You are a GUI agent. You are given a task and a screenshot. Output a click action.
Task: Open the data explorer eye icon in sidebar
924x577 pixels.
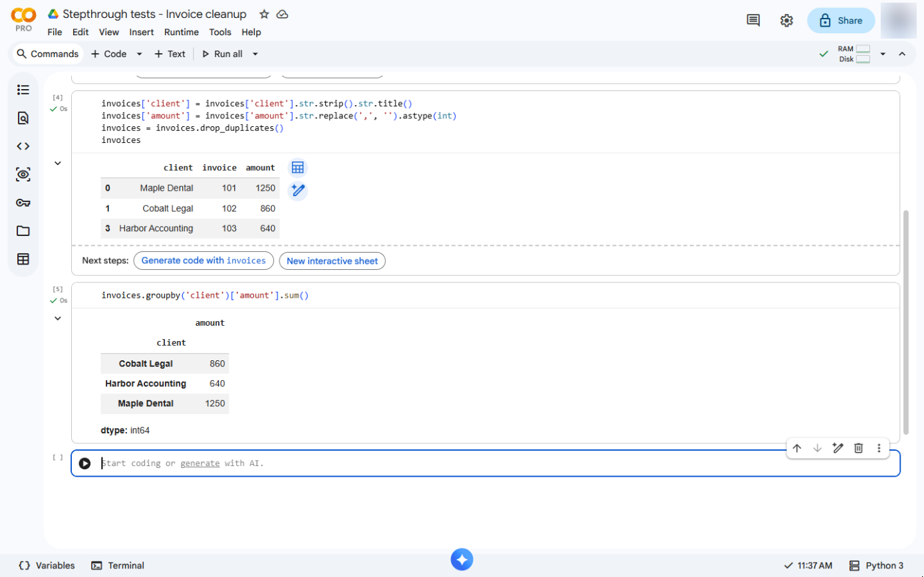point(23,175)
